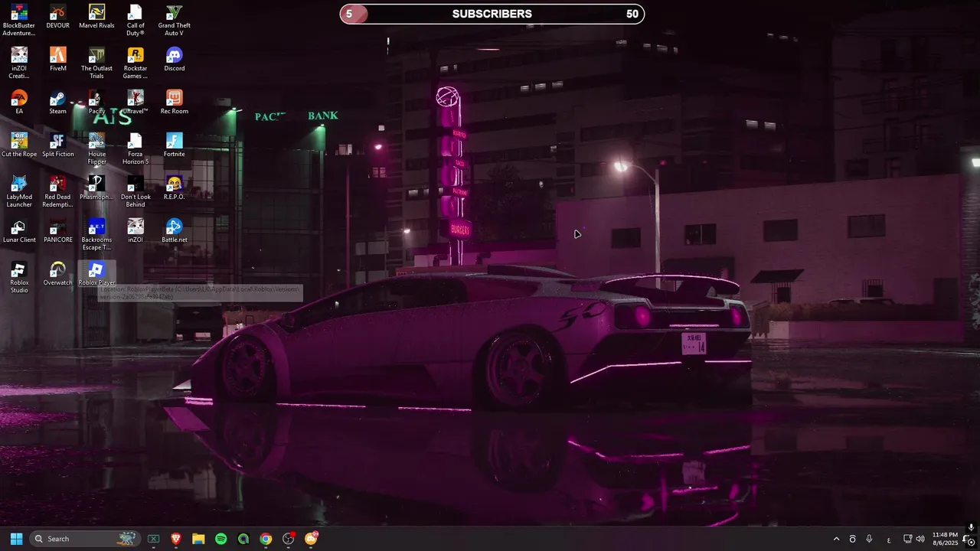Click the Unravel desktop shortcut
Viewport: 980px width, 551px height.
coord(135,103)
